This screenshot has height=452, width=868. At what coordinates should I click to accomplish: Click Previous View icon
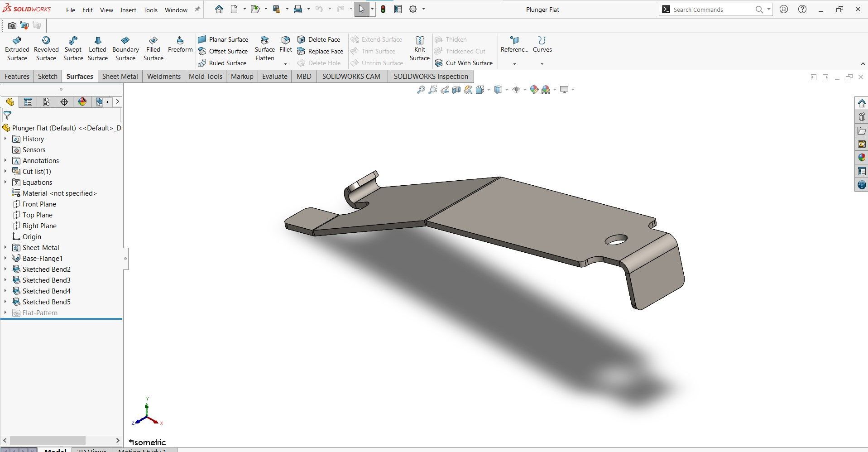coord(445,90)
